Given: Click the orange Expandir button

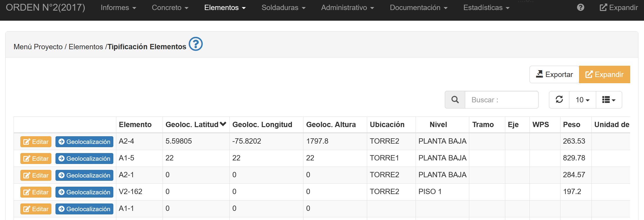Looking at the screenshot, I should [x=604, y=74].
